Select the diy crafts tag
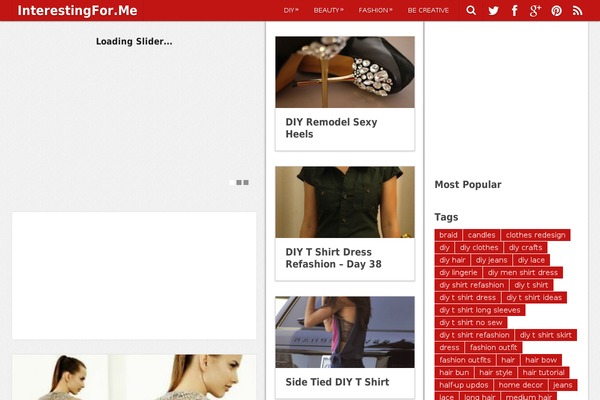The image size is (600, 400). pyautogui.click(x=525, y=248)
